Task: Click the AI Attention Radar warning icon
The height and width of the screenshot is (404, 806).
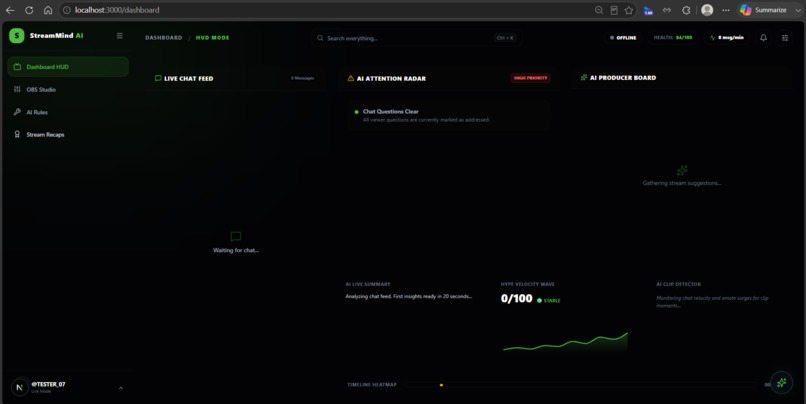Action: coord(351,78)
